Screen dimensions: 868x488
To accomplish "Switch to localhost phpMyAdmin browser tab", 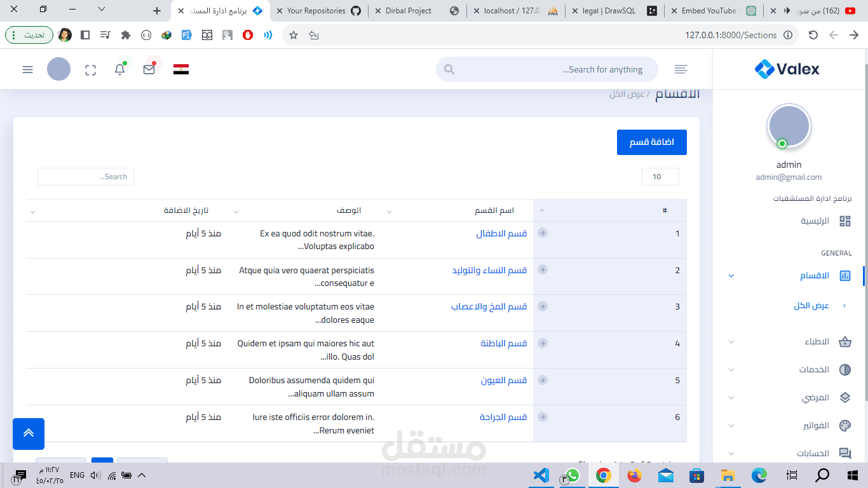I will tap(515, 11).
